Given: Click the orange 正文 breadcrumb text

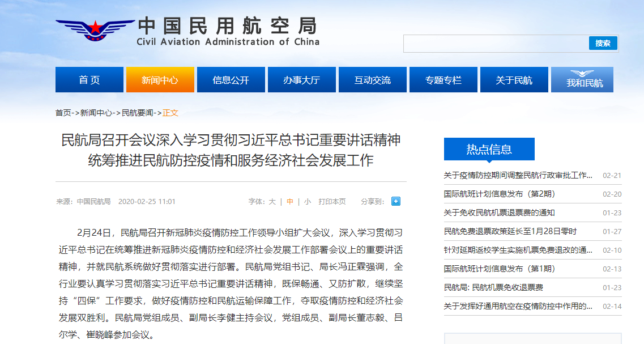Looking at the screenshot, I should [170, 113].
